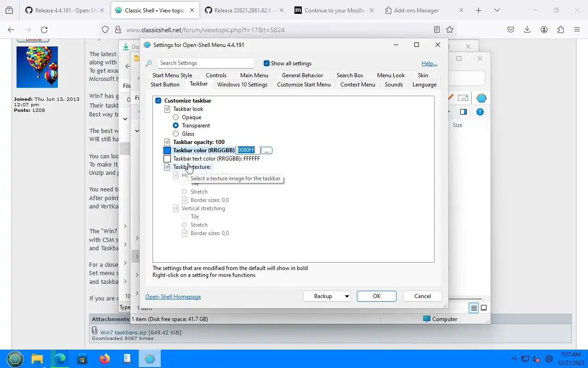
Task: Switch to the Controls tab
Action: tap(216, 75)
